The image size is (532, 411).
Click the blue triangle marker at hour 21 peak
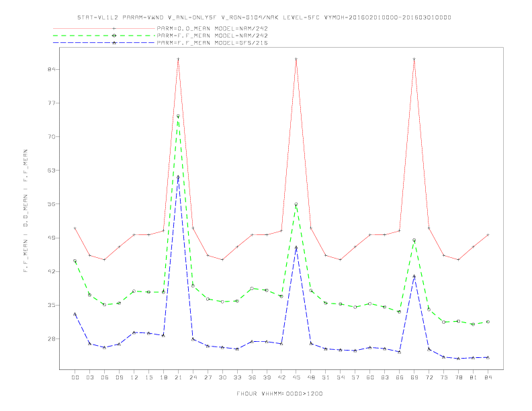point(178,177)
